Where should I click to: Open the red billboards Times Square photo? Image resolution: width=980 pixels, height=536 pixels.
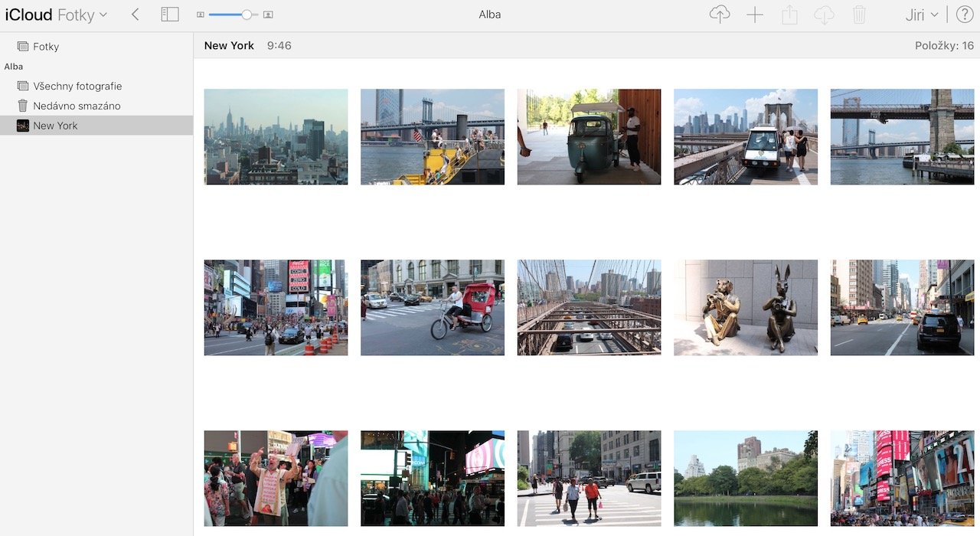click(902, 479)
